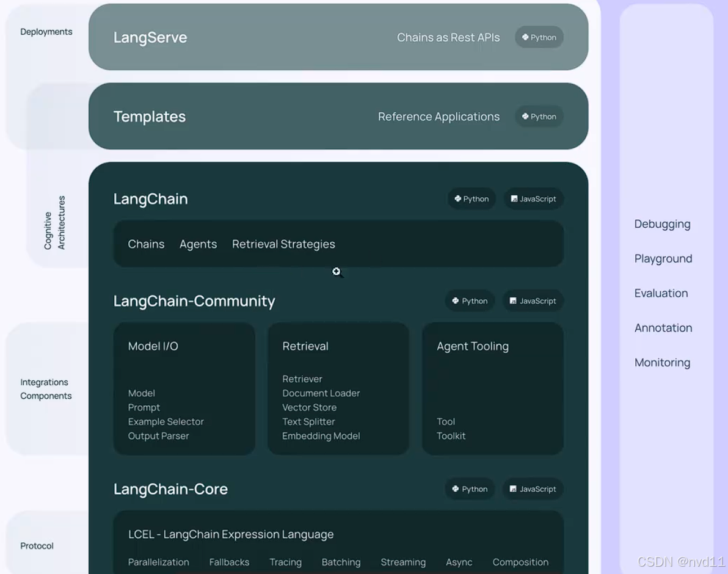Click the Retrieval card title

point(305,346)
